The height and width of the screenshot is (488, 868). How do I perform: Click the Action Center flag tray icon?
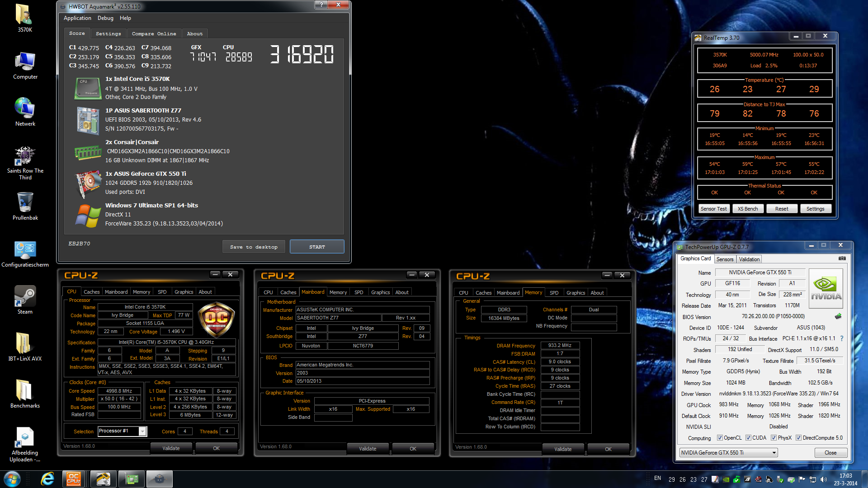point(802,479)
